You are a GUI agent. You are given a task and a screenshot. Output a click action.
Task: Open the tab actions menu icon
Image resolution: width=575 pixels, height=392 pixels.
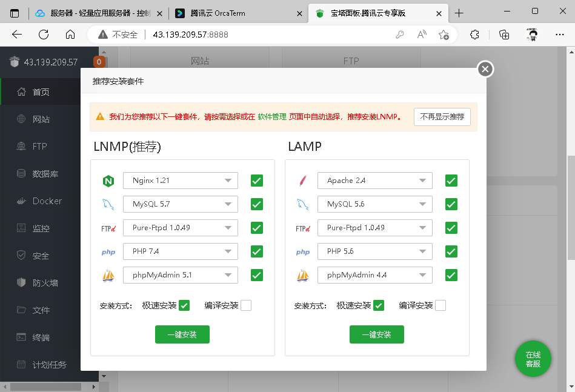[15, 13]
